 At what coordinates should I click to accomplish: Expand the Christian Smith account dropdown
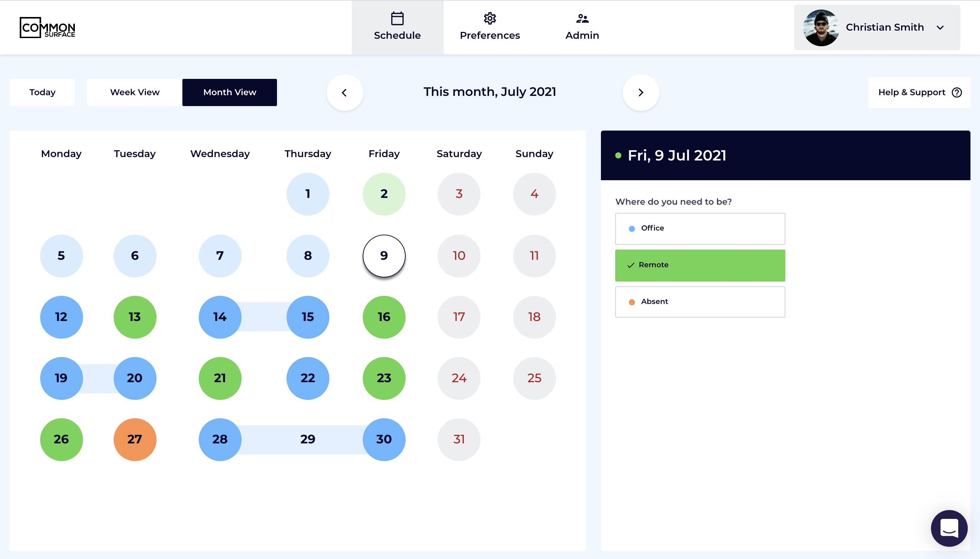[940, 27]
